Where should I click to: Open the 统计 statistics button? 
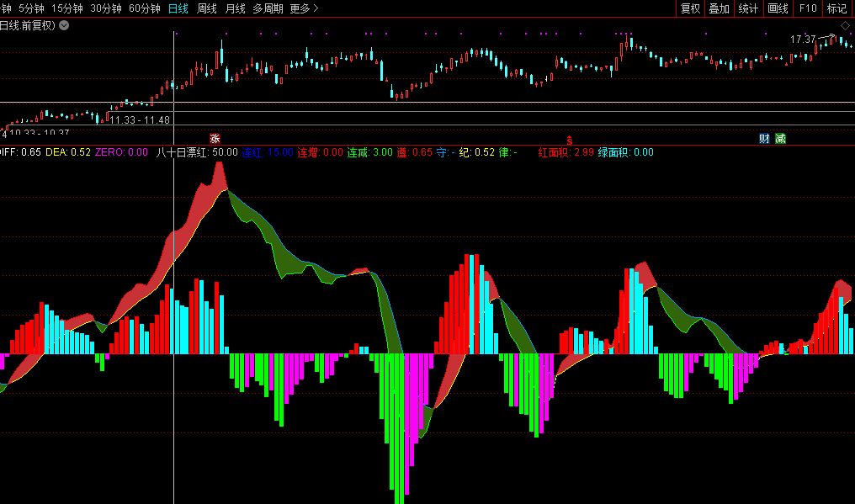tap(747, 8)
